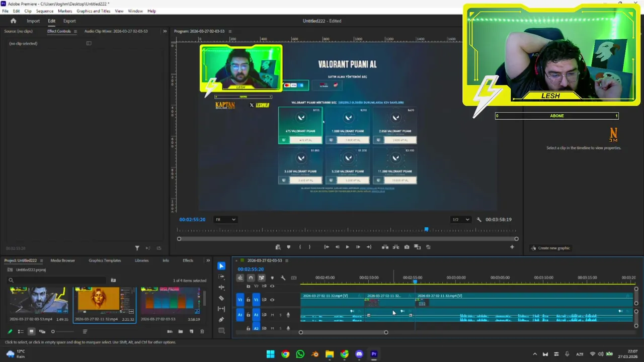Open timeline display settings wrench
Screen dimensions: 644x362
pyautogui.click(x=283, y=278)
